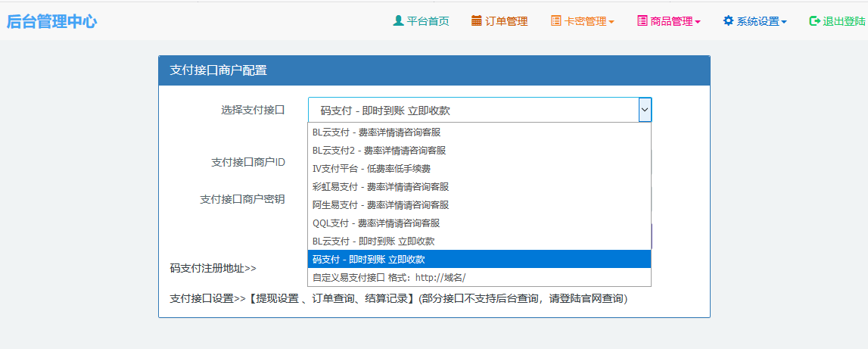Collapse the 选择支付接口 dropdown arrow
This screenshot has height=349, width=868.
pyautogui.click(x=644, y=110)
